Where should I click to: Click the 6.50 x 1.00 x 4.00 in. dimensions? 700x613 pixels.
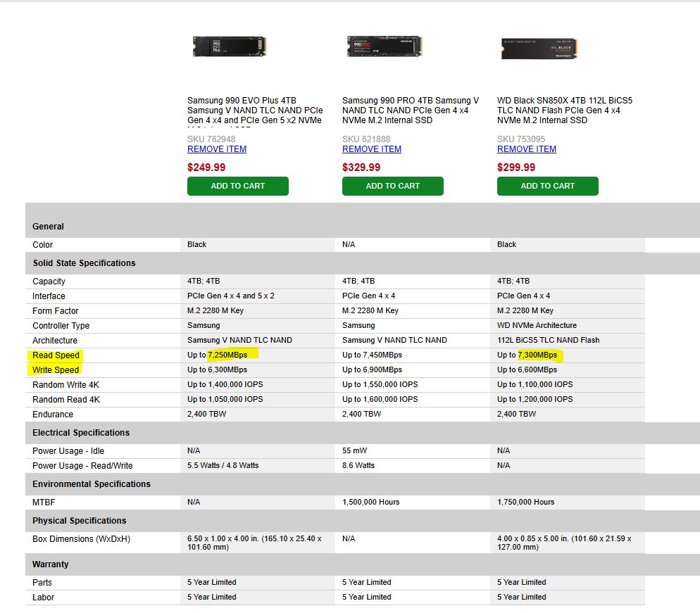(254, 543)
